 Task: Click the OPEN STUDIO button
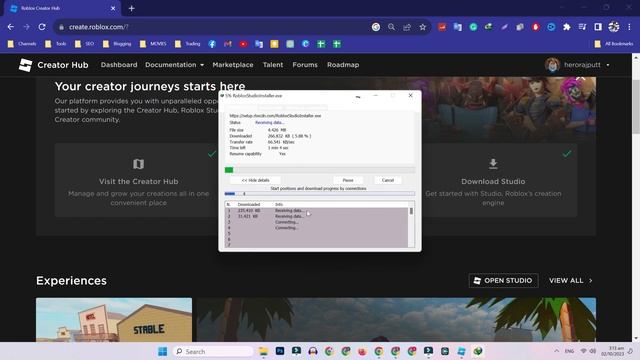503,280
